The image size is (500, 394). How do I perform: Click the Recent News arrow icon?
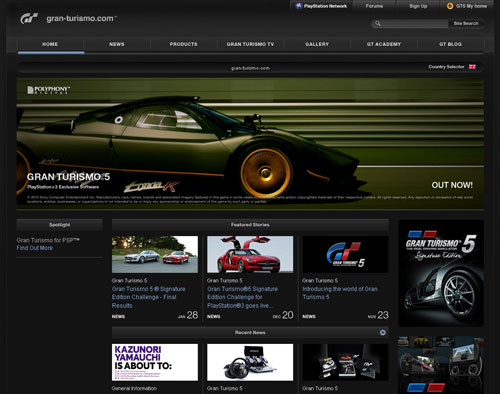point(382,332)
